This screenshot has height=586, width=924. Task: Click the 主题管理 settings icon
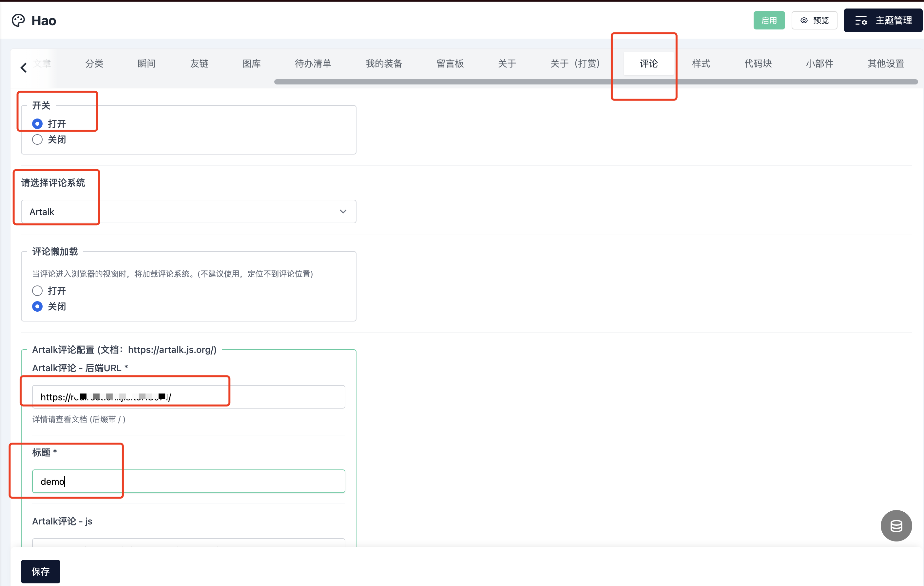click(x=861, y=20)
